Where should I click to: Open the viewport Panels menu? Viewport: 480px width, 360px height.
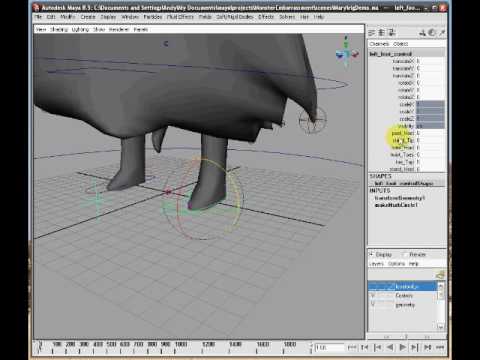(x=141, y=29)
